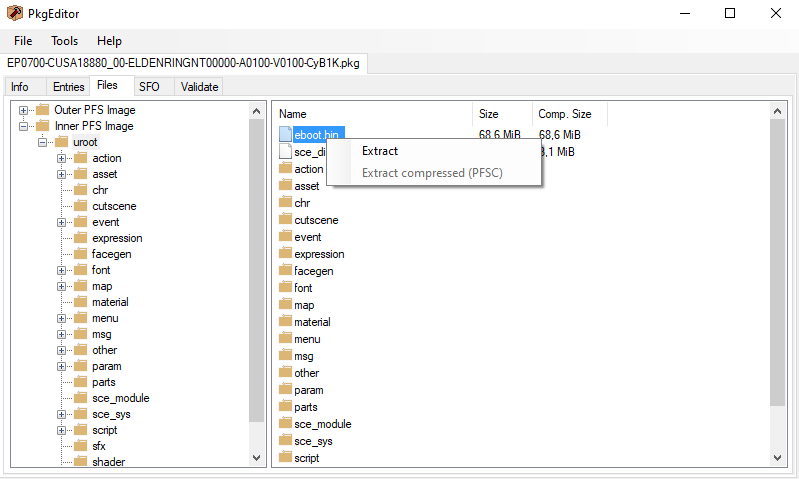This screenshot has height=479, width=799.
Task: Sort the file list by Size column
Action: [x=502, y=114]
